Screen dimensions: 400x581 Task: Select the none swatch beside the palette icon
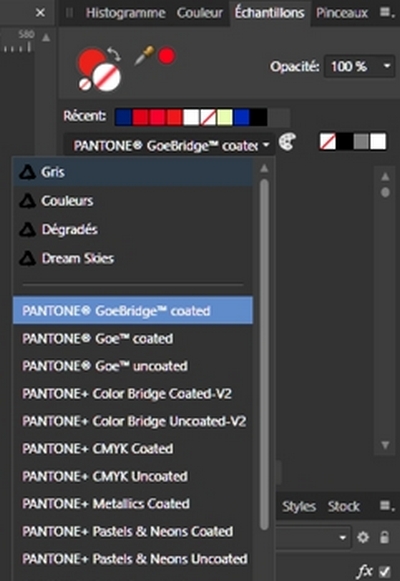point(328,142)
